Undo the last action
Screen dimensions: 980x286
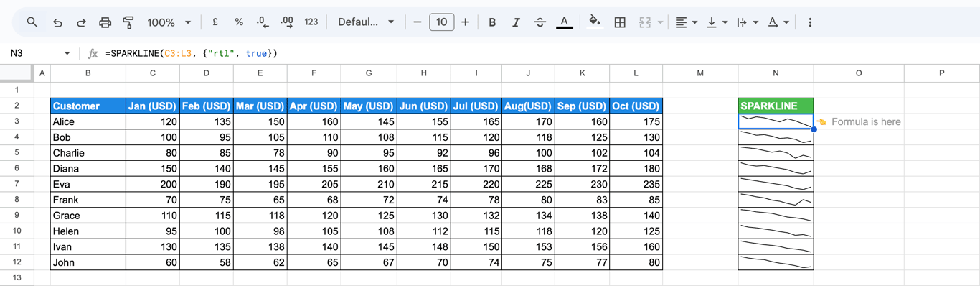57,22
